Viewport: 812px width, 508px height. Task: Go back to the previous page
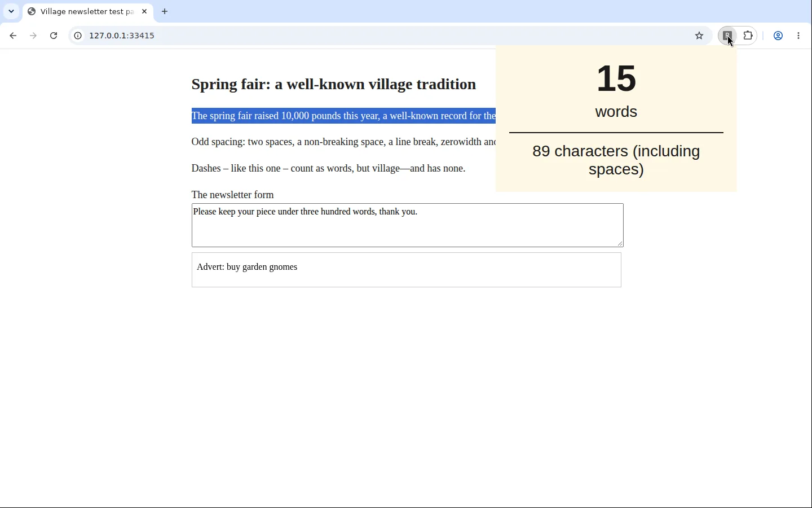(13, 36)
